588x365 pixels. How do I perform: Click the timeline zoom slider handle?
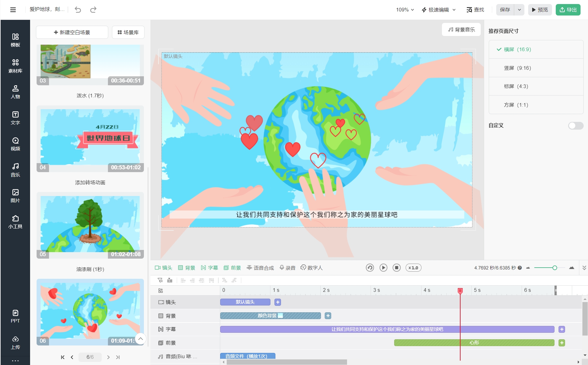[555, 268]
